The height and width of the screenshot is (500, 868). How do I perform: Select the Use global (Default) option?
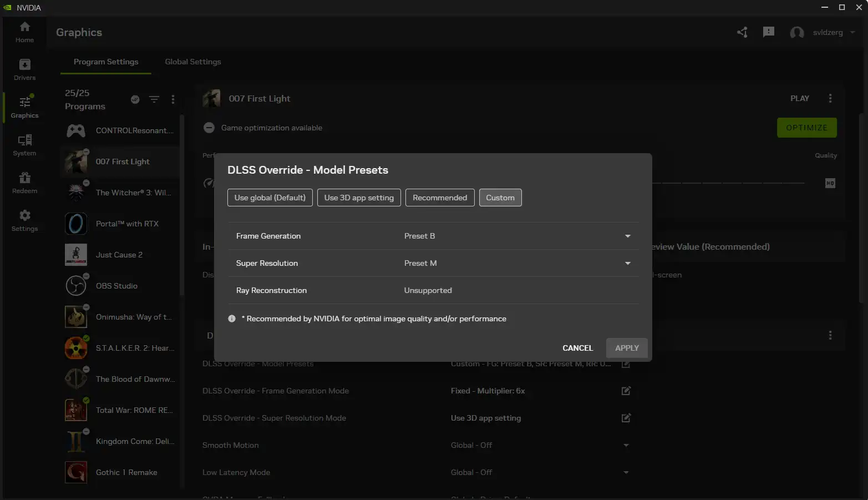click(270, 198)
